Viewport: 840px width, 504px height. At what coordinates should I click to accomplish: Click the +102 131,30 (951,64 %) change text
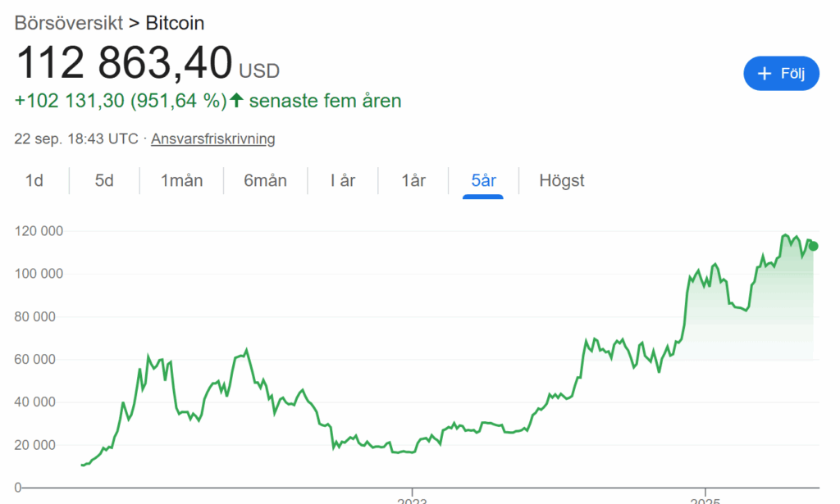coord(120,101)
